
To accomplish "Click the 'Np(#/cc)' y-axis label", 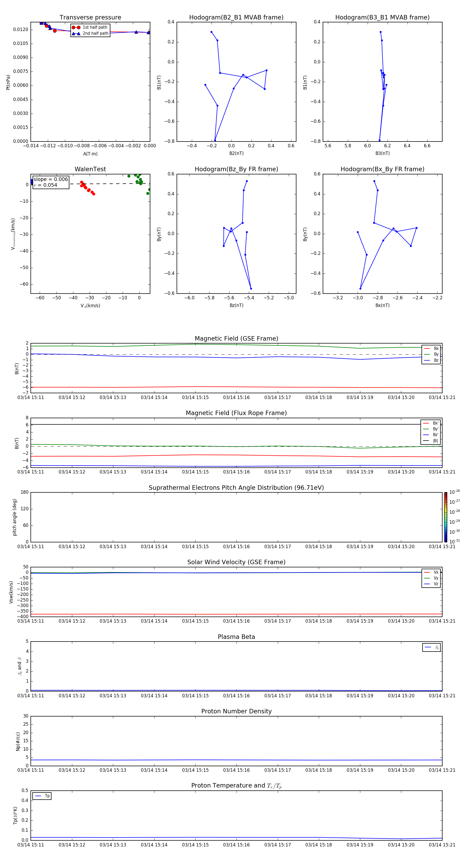I will pos(18,741).
